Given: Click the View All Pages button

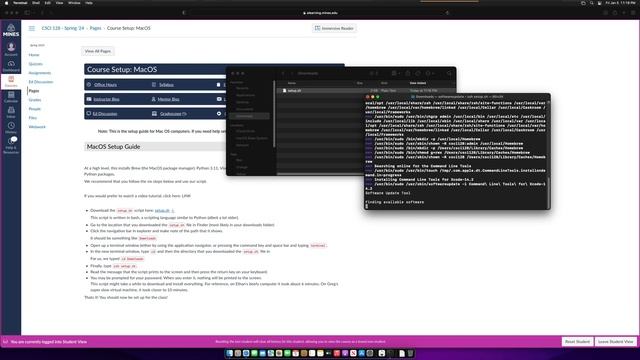Looking at the screenshot, I should coord(98,51).
